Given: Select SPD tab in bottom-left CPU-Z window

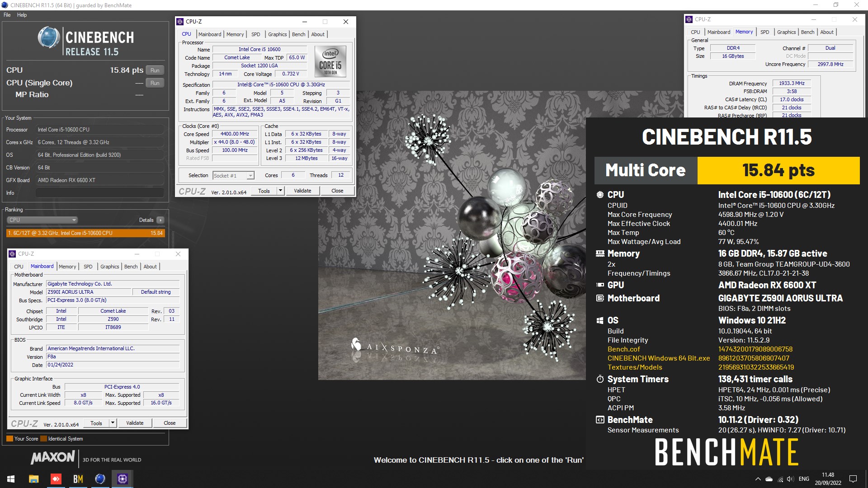Looking at the screenshot, I should [x=88, y=267].
